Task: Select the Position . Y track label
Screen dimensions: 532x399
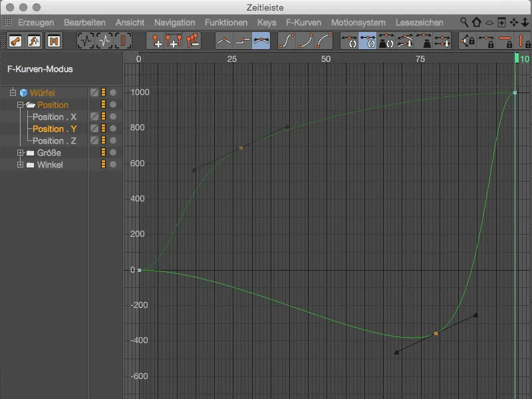Action: [x=53, y=128]
